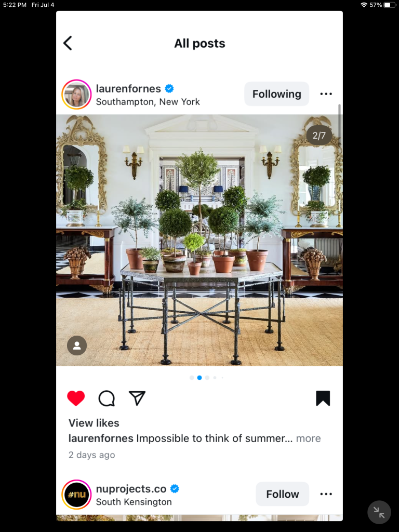Unfollow laurenfornes via the Following button
399x532 pixels.
pos(276,94)
